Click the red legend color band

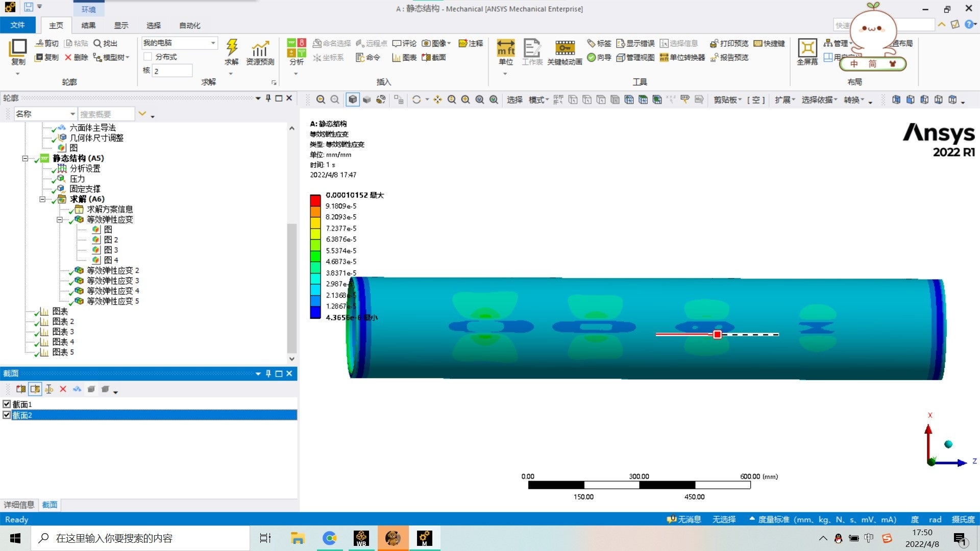(315, 200)
